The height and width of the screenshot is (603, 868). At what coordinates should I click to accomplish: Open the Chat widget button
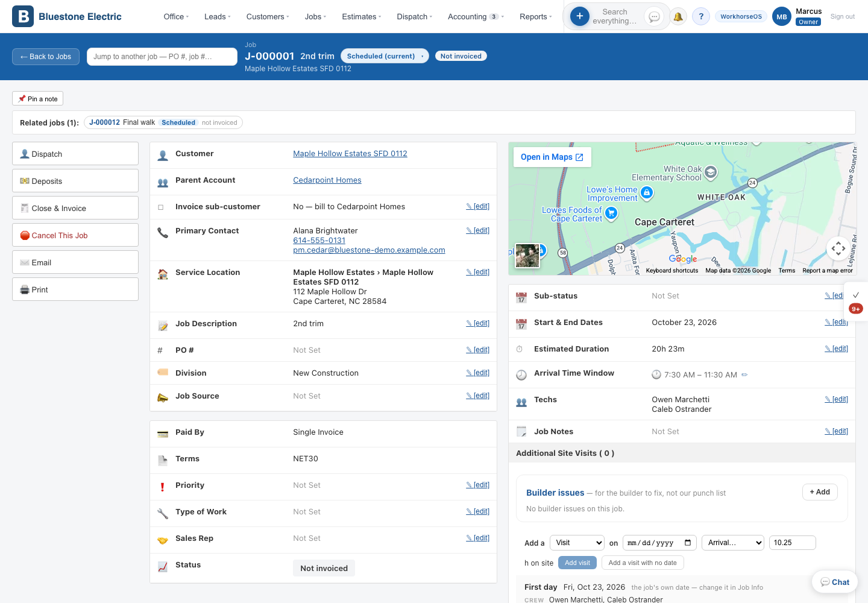coord(835,582)
